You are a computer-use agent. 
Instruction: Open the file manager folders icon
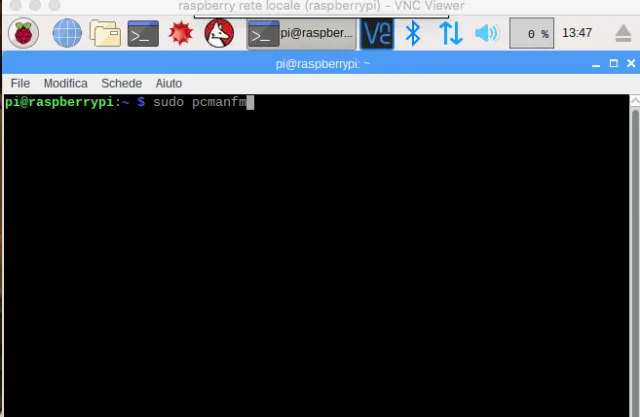(105, 33)
